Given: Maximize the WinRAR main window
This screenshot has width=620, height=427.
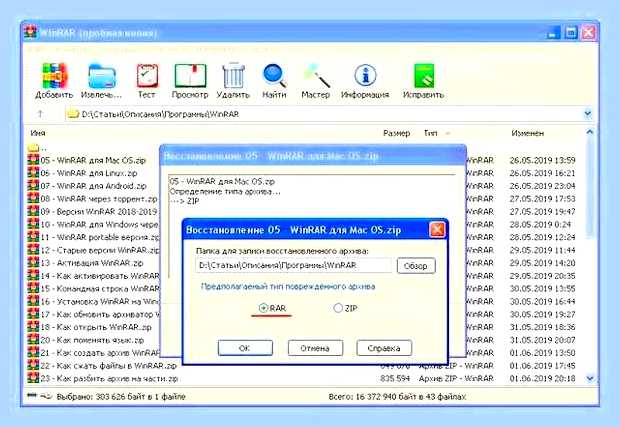Looking at the screenshot, I should tap(571, 32).
